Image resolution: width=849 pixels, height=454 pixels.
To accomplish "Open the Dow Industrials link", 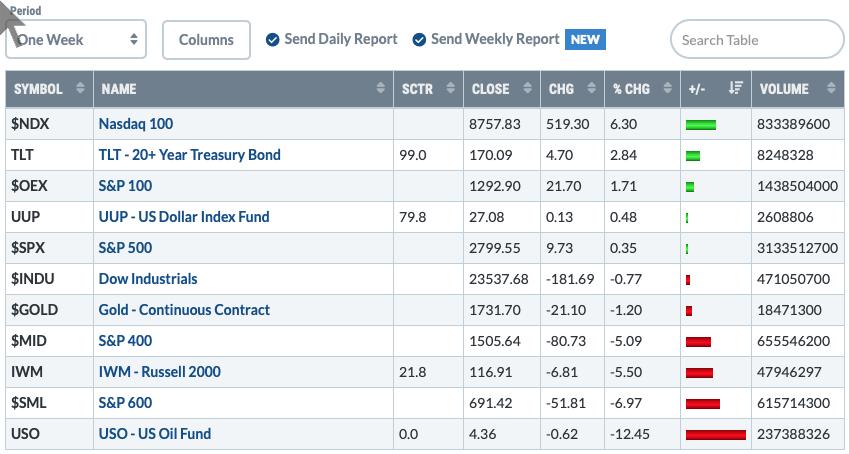I will 148,278.
